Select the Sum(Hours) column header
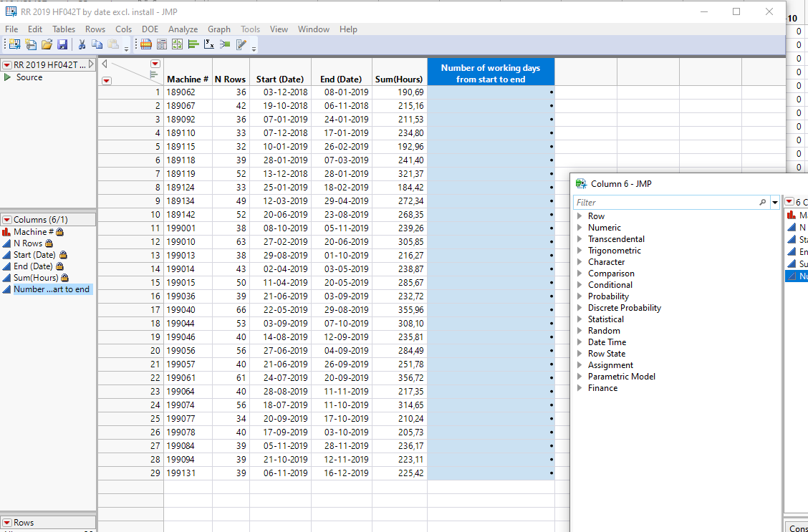Image resolution: width=808 pixels, height=532 pixels. tap(399, 79)
